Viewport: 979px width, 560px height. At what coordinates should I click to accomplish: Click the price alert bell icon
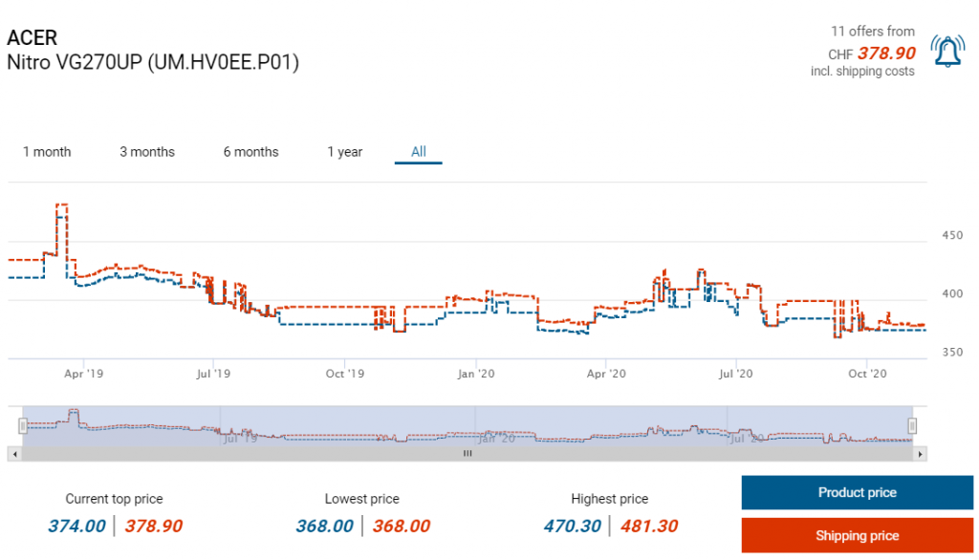[x=947, y=51]
